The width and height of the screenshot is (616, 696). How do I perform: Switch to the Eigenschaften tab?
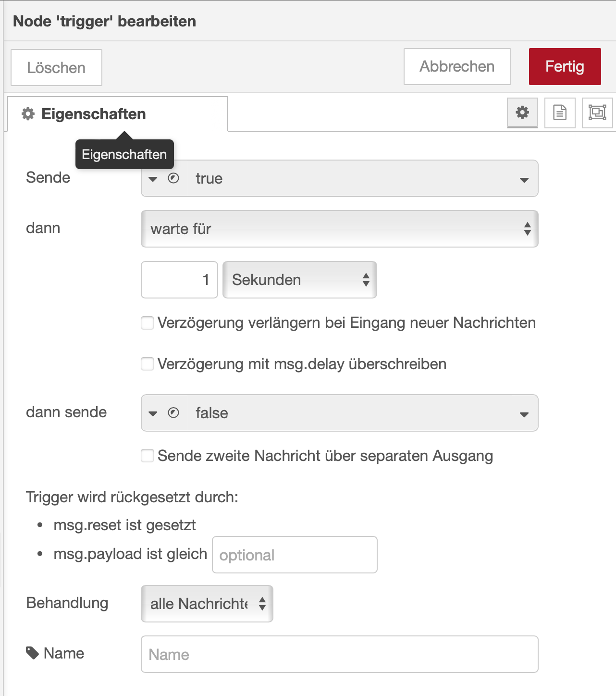(x=118, y=114)
